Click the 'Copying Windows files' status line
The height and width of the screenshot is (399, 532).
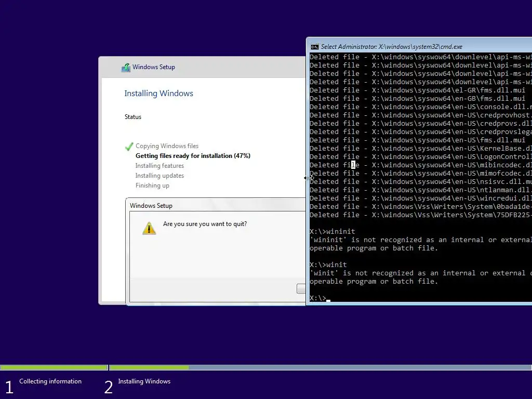[x=167, y=146]
